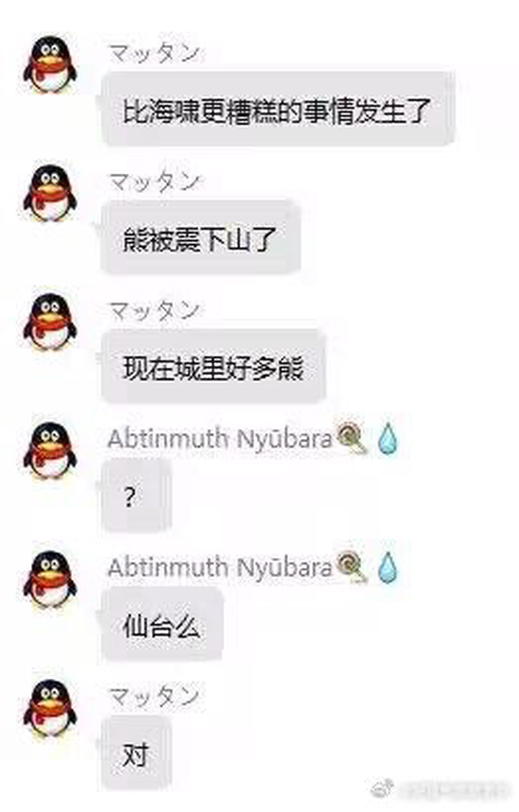
Task: Click the Abtinmuth Nyūbara name above 仙台么
Action: (220, 567)
